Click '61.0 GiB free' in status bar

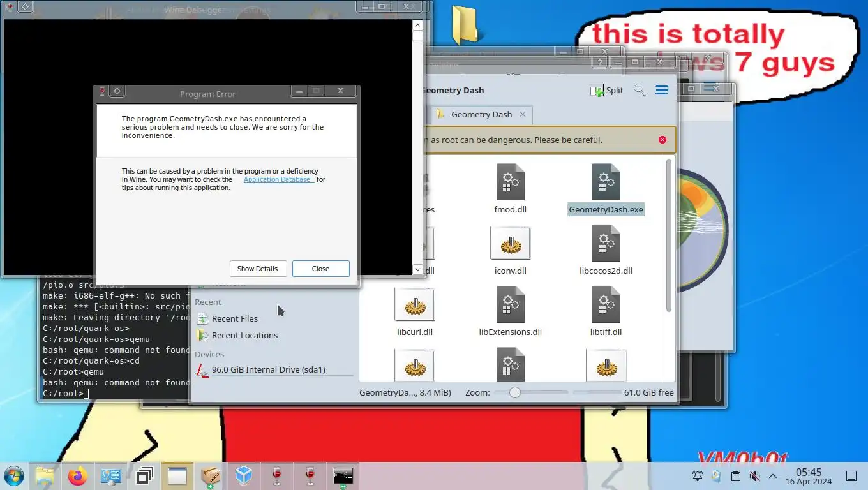[649, 392]
